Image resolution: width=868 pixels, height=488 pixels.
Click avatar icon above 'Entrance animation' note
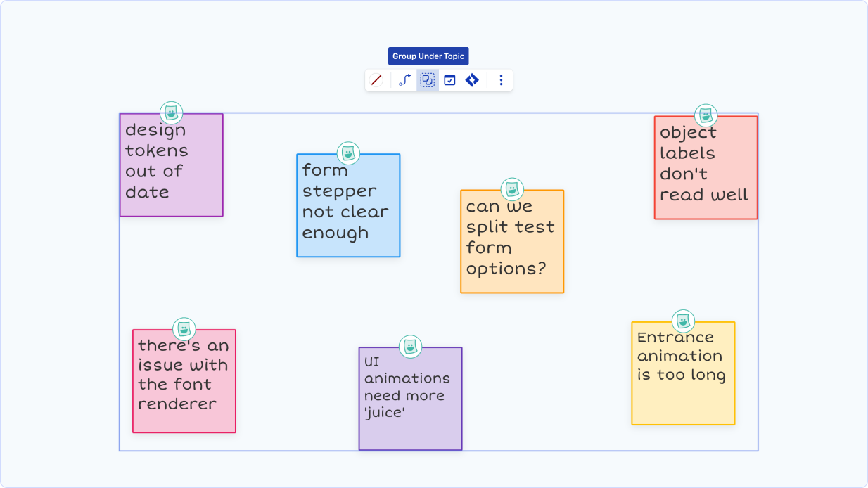click(683, 321)
